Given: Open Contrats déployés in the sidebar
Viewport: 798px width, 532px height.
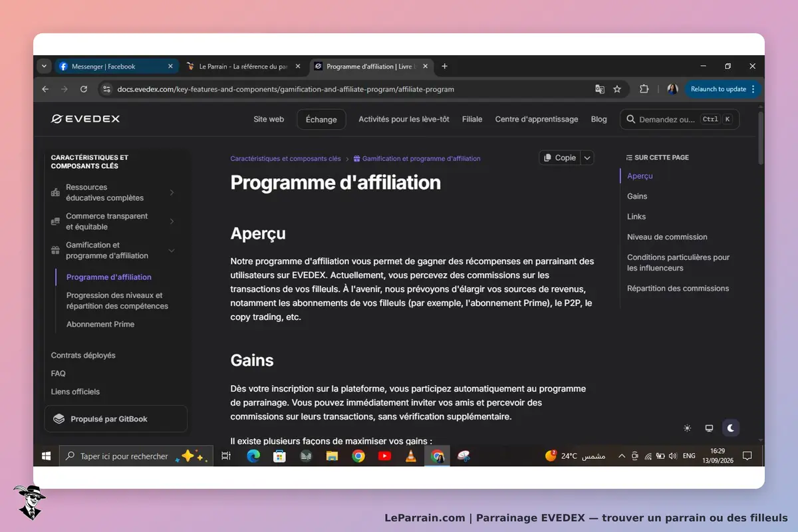Looking at the screenshot, I should (x=83, y=355).
